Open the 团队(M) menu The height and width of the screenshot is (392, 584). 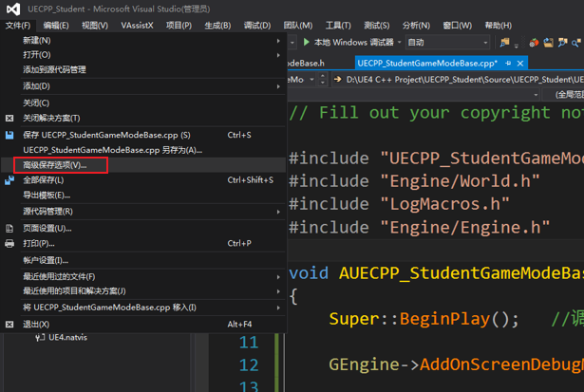coord(297,26)
